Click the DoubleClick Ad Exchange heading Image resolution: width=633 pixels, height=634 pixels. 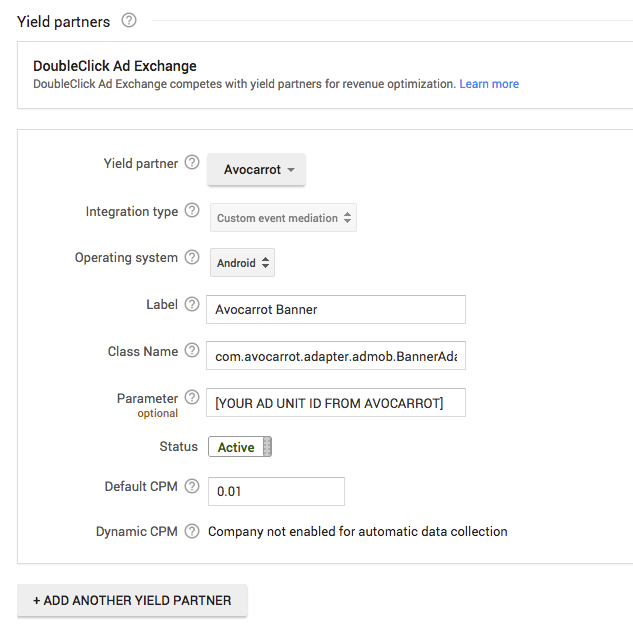click(x=115, y=66)
